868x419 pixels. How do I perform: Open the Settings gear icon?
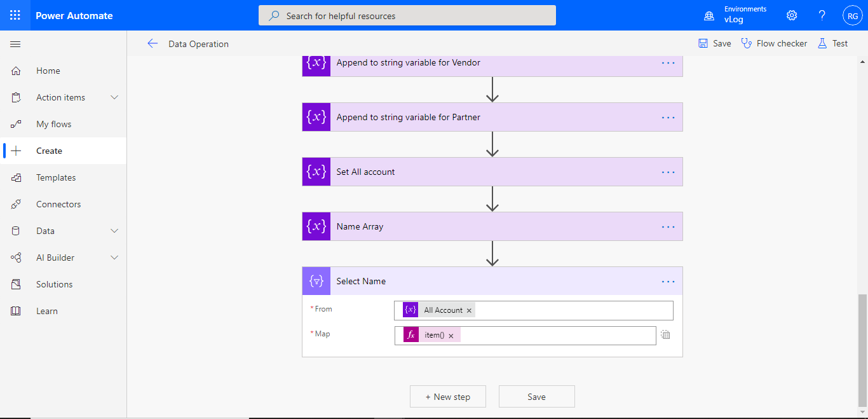click(792, 15)
